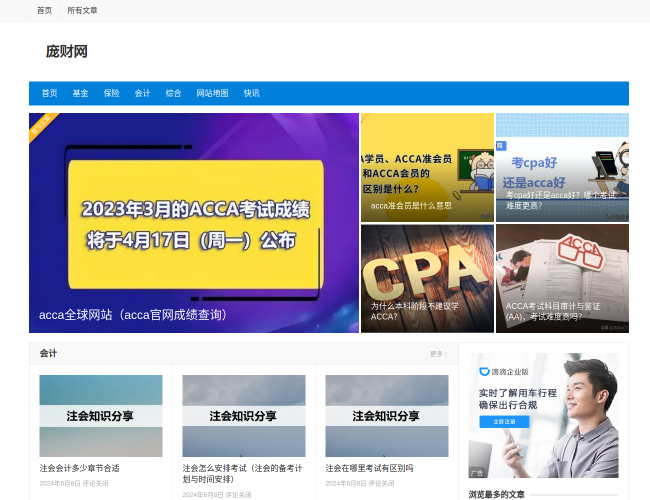Open thumbnail above 注会会计多少章节合适
This screenshot has height=500, width=650.
101,416
